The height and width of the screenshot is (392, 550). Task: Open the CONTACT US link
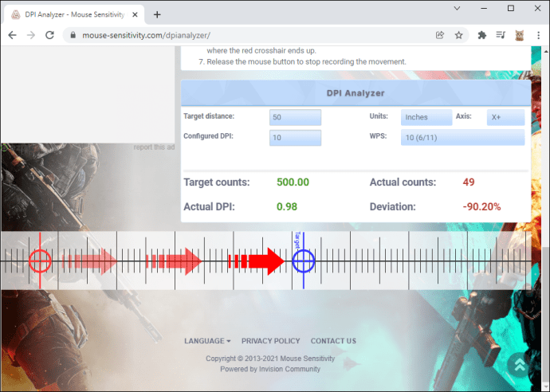point(333,341)
